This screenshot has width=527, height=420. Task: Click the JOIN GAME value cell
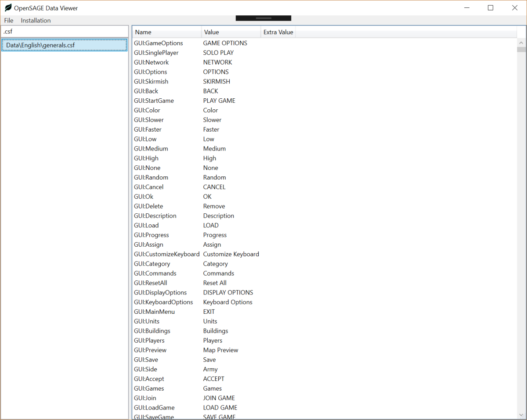(219, 398)
